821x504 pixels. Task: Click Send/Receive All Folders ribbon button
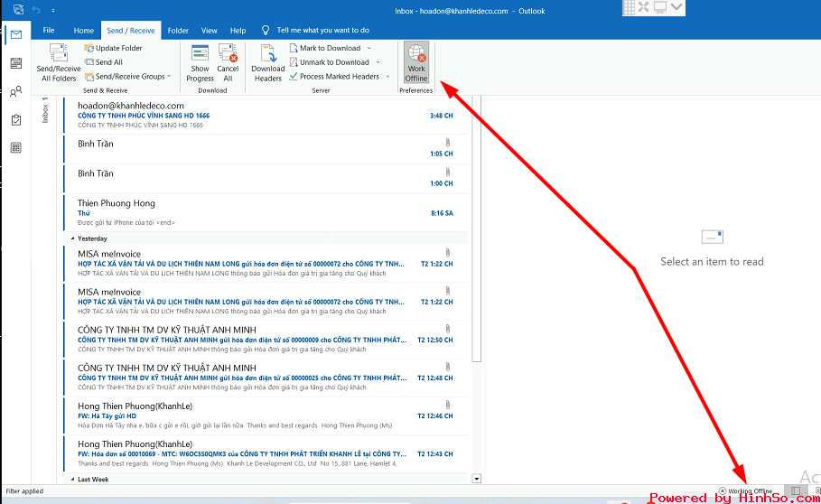click(59, 63)
